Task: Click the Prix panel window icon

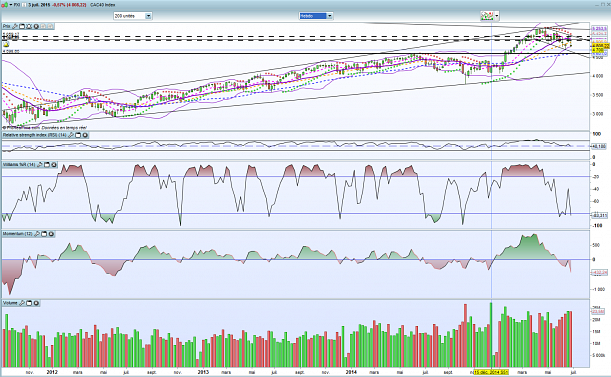Action: (22, 26)
